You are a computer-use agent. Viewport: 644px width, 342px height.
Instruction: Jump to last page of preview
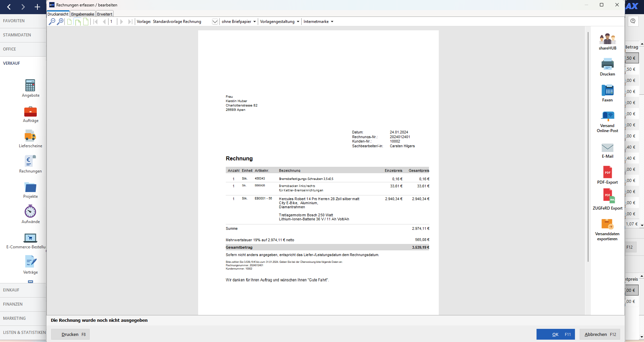click(130, 22)
